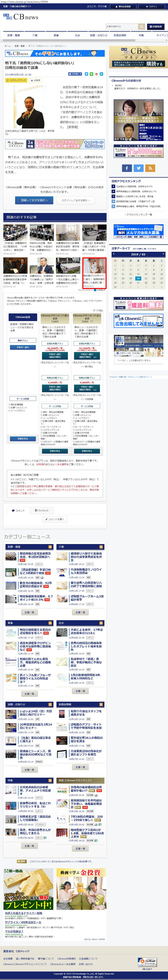Click 記事一覧 under the 社会 category list
168x980 pixels.
point(80,691)
